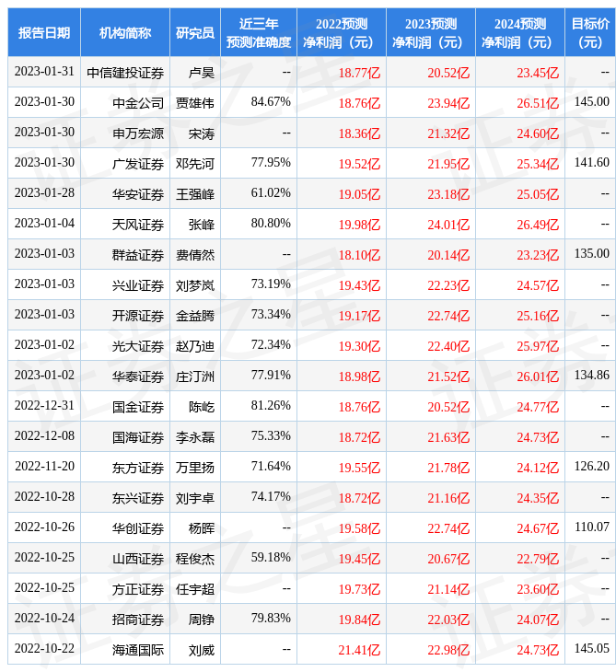Viewport: 616px width, 672px height.
Task: Select the 中金公司 institution cell
Action: click(125, 103)
